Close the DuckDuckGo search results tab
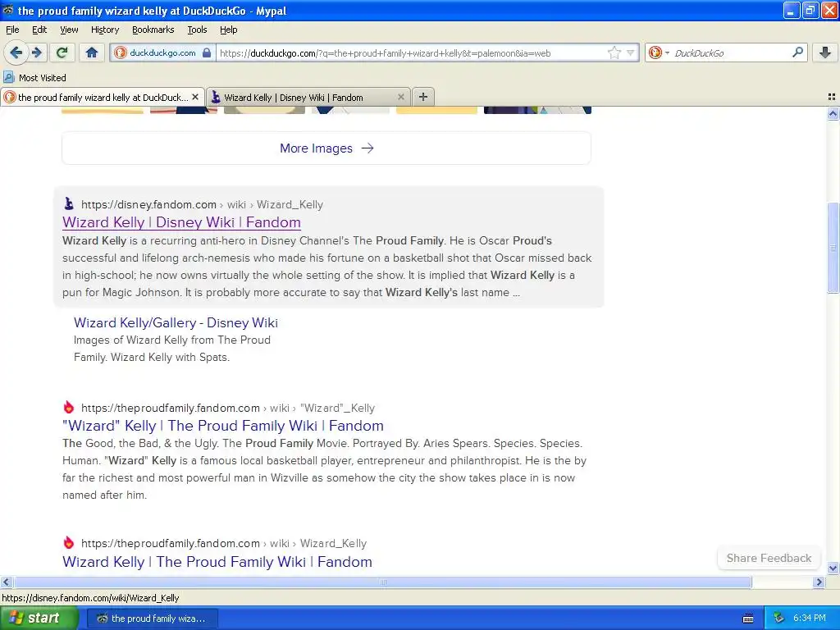 click(x=195, y=97)
